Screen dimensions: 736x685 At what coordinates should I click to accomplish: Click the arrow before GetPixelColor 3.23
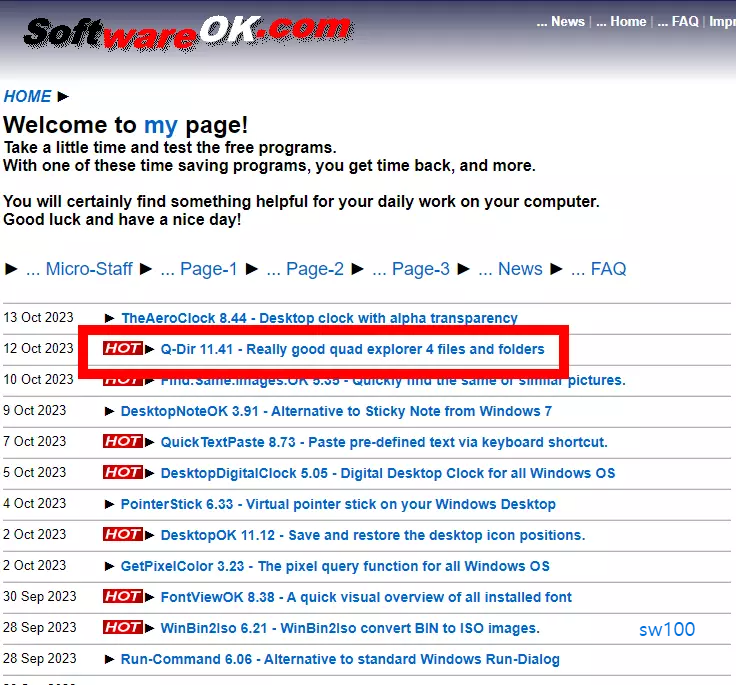click(x=109, y=566)
